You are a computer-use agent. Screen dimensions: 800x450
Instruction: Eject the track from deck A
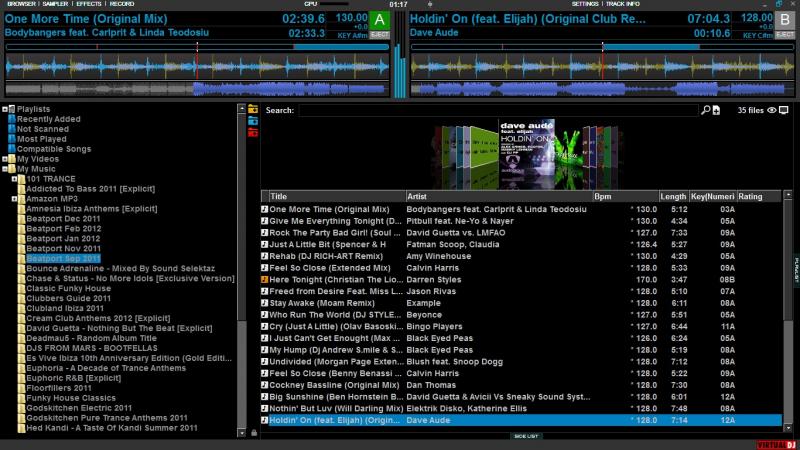[x=380, y=35]
